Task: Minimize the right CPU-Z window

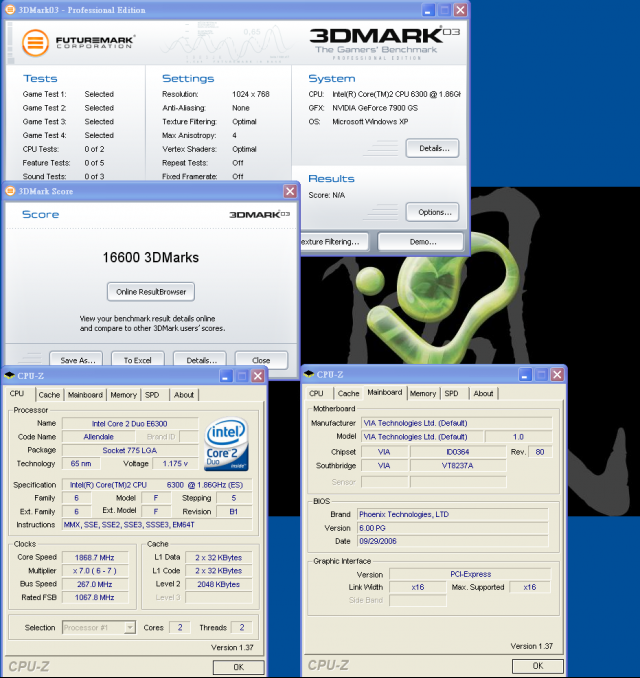Action: pyautogui.click(x=525, y=374)
